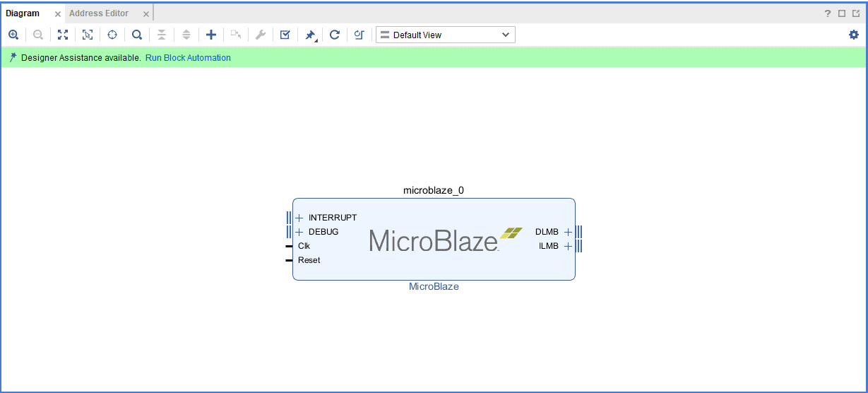Click the Zoom Fit expand-arrows icon
Image resolution: width=868 pixels, height=393 pixels.
63,35
